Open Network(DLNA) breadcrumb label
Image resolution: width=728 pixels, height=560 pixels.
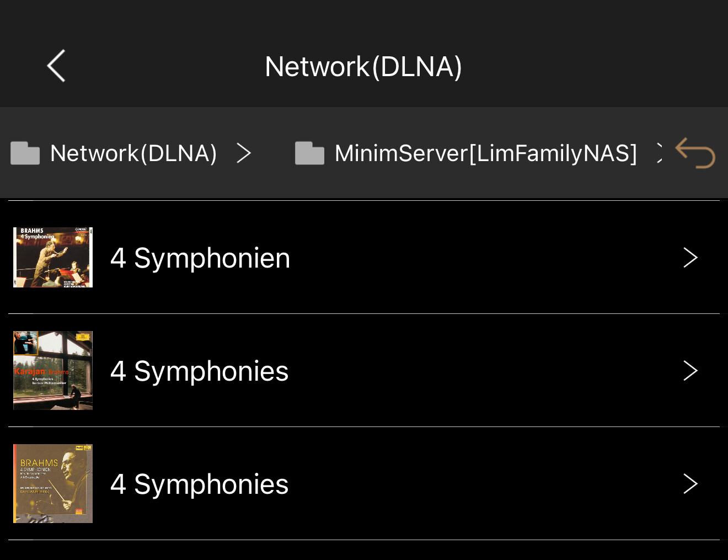coord(133,153)
